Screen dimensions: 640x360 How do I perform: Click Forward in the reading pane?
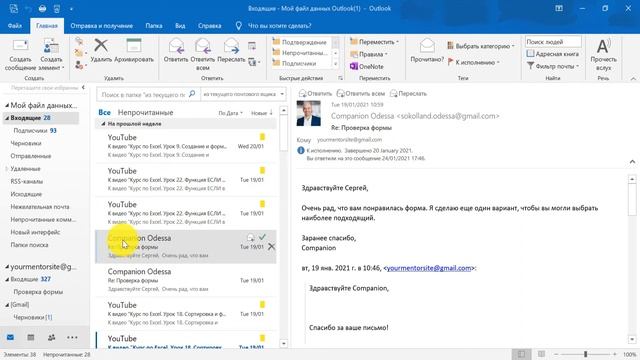tap(408, 93)
